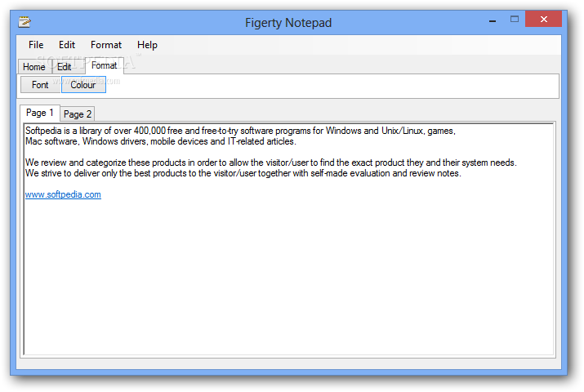Screen dimensions: 584x392
Task: Click the Colour button
Action: (83, 85)
